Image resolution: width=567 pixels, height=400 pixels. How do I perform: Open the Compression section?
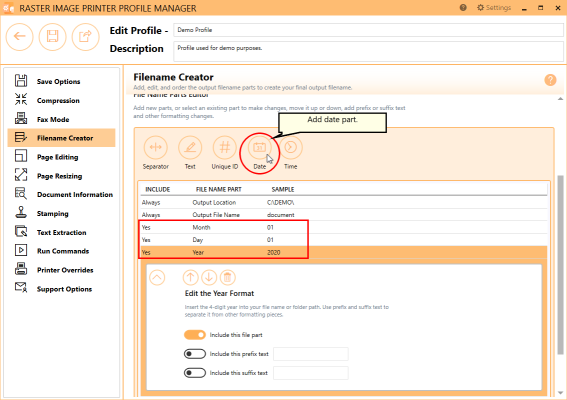pyautogui.click(x=61, y=100)
